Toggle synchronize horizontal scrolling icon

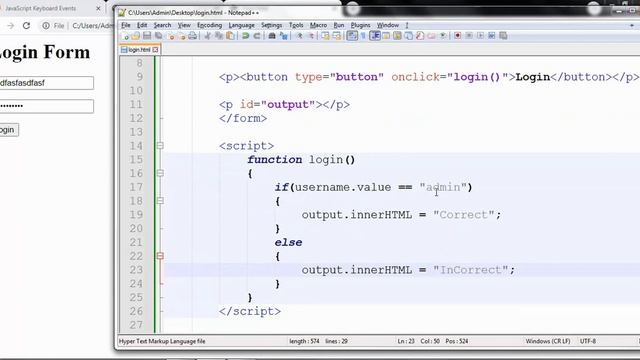pyautogui.click(x=338, y=36)
